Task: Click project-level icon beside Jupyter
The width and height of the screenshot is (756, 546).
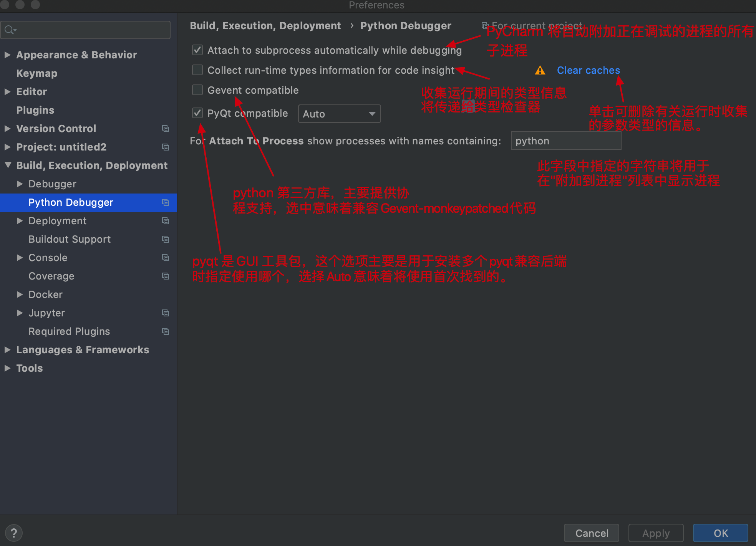Action: (166, 313)
